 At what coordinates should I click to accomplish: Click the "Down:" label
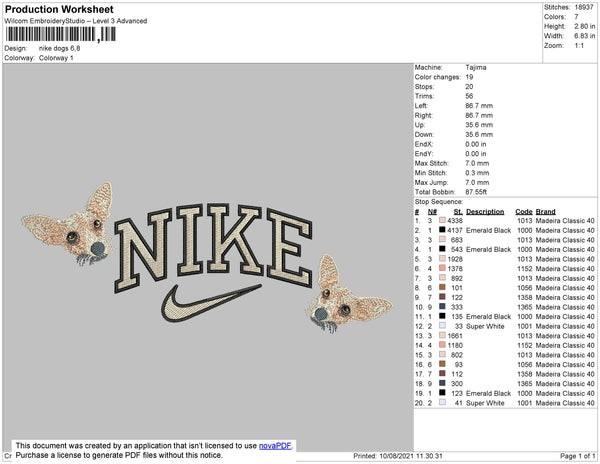pos(424,134)
